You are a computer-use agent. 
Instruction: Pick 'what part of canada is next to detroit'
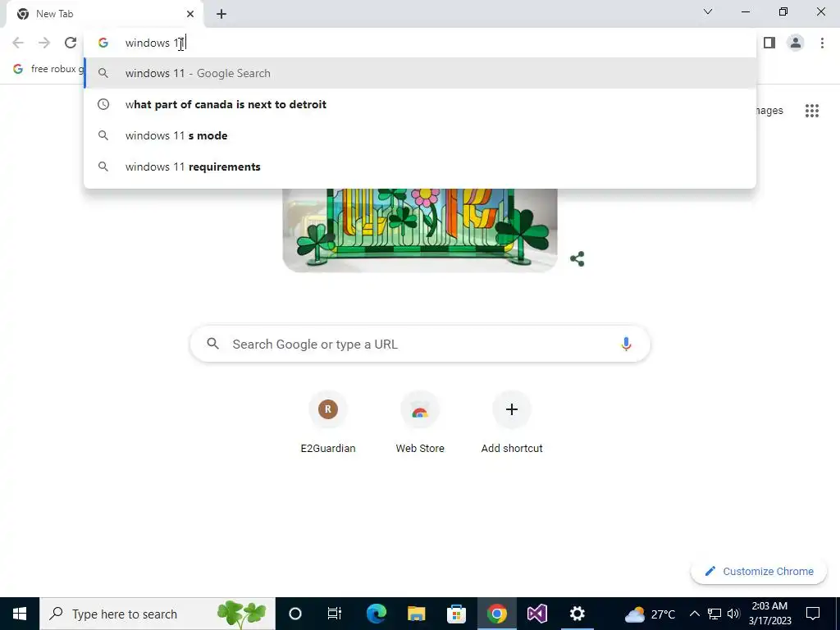(x=420, y=104)
